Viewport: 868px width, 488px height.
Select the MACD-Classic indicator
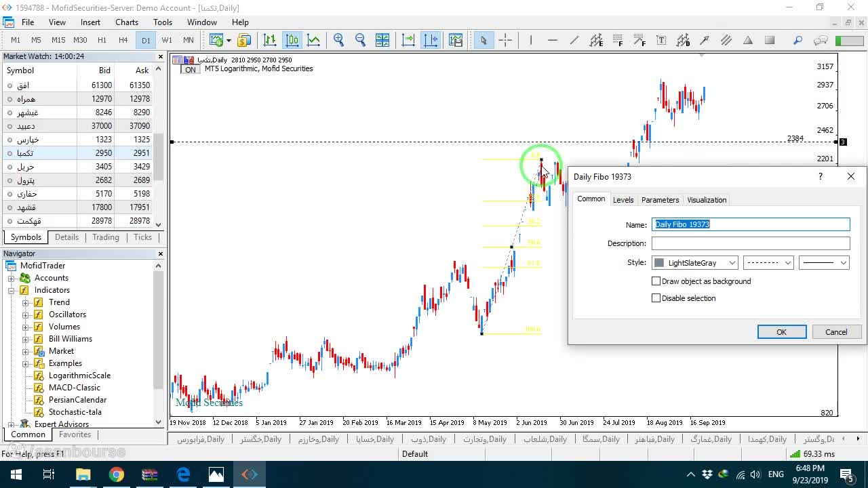pos(75,388)
